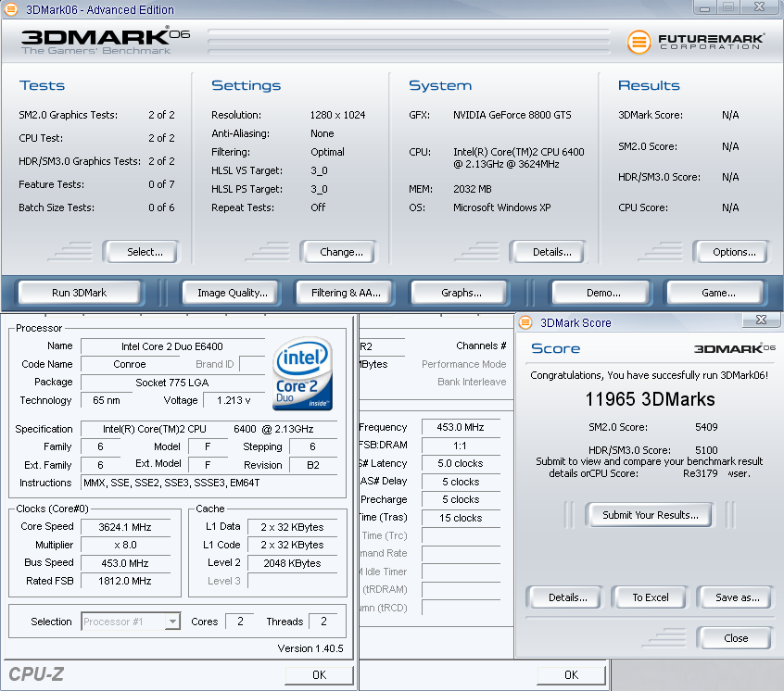
Task: Click the Threads count field
Action: [323, 621]
